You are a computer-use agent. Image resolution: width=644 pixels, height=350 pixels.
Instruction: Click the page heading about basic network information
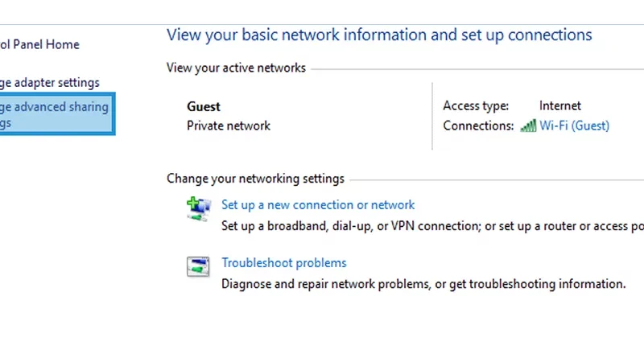[x=379, y=35]
